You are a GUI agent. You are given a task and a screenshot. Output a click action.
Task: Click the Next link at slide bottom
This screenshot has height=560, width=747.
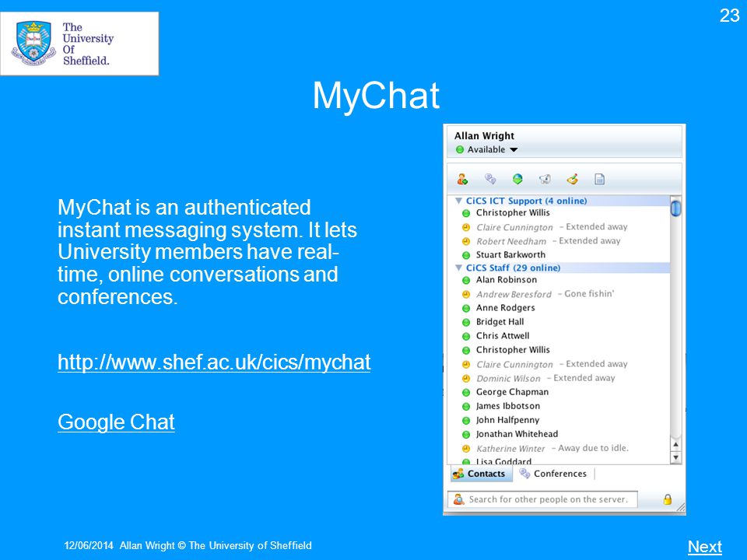tap(705, 547)
